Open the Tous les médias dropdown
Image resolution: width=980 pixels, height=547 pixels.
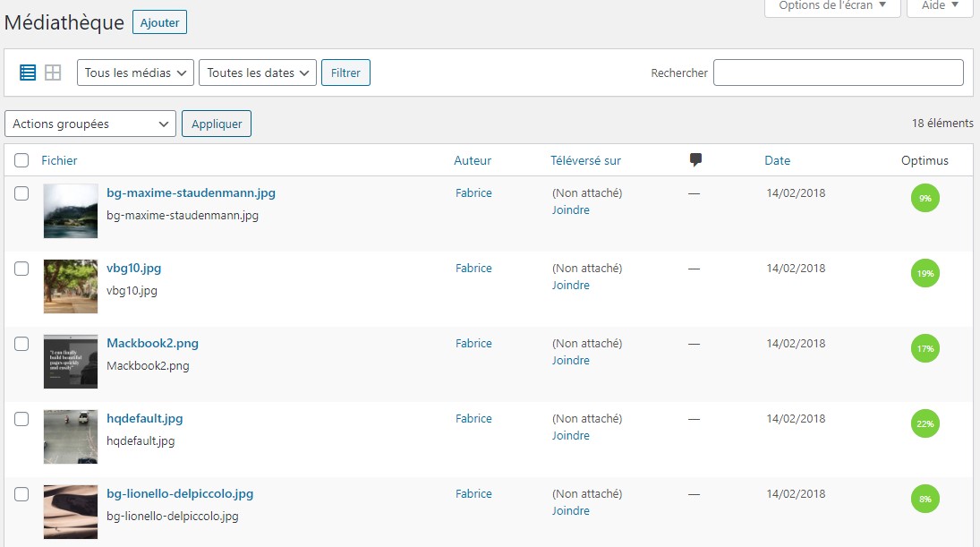136,73
